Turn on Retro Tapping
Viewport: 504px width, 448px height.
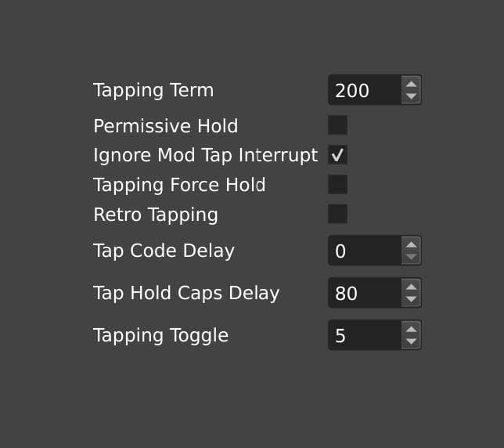point(337,214)
